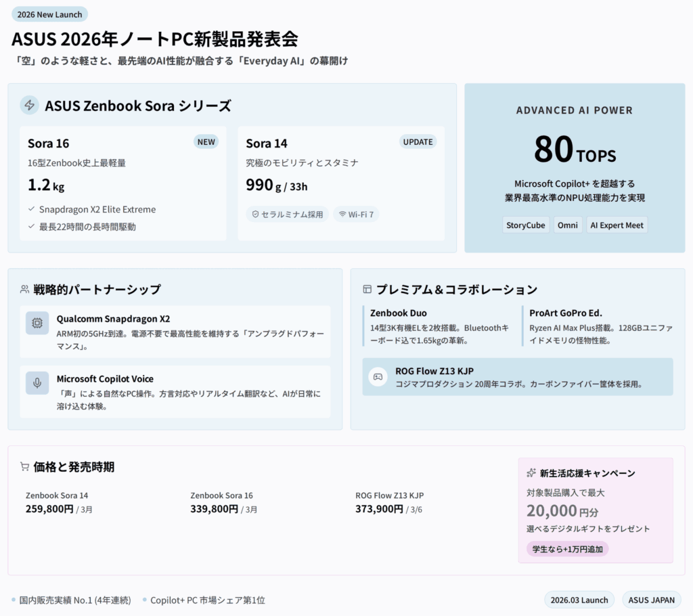
Task: Click the checkmark next to Snapdragon X2 Elite Extreme
Action: pyautogui.click(x=31, y=209)
